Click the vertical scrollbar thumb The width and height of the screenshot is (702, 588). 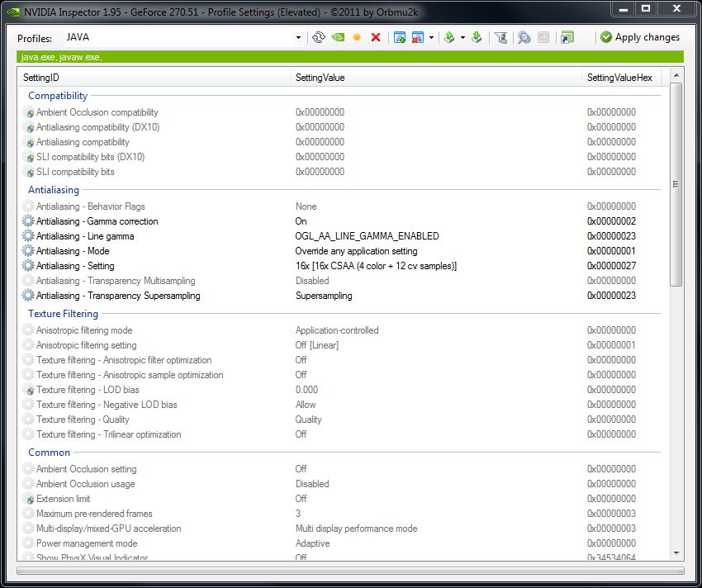click(676, 184)
